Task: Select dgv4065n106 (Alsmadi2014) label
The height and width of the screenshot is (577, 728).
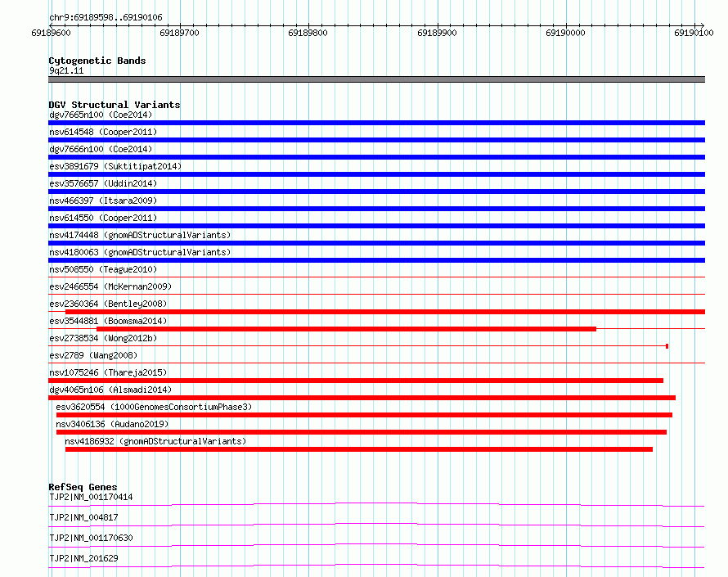Action: [x=110, y=390]
